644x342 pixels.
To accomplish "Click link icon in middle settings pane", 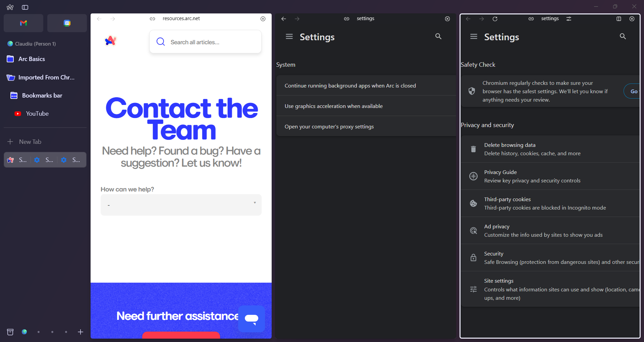I will (x=346, y=19).
